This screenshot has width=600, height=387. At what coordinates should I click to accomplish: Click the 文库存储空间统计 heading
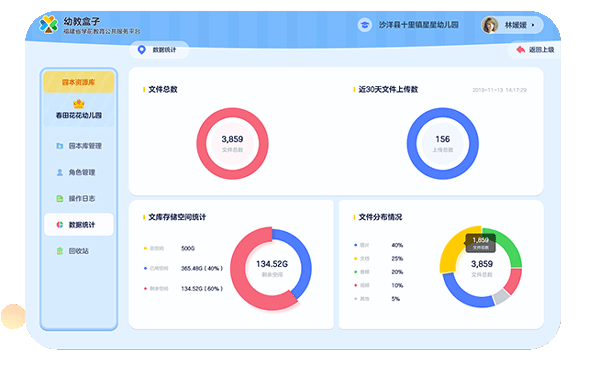tap(177, 217)
